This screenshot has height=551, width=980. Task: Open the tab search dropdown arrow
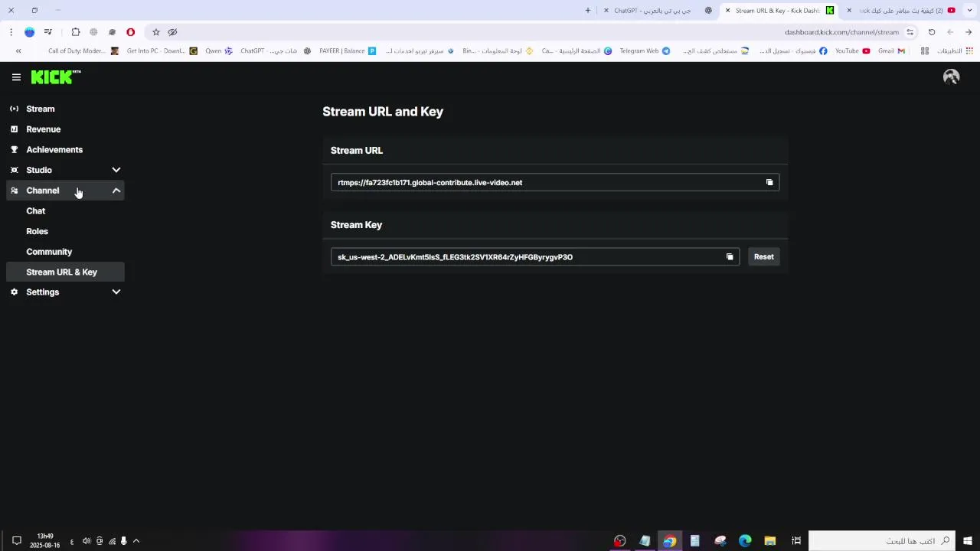969,11
